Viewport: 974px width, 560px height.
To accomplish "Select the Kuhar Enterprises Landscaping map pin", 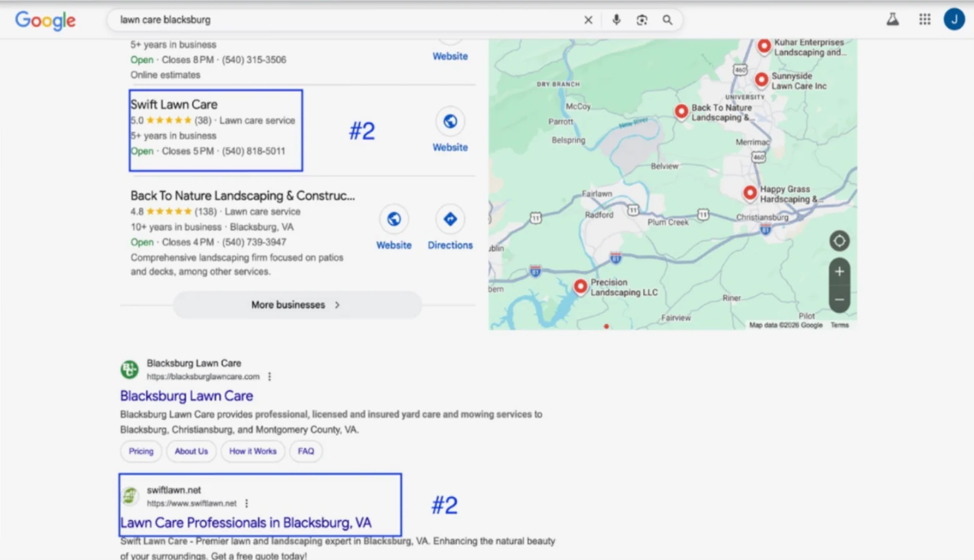I will tap(764, 46).
